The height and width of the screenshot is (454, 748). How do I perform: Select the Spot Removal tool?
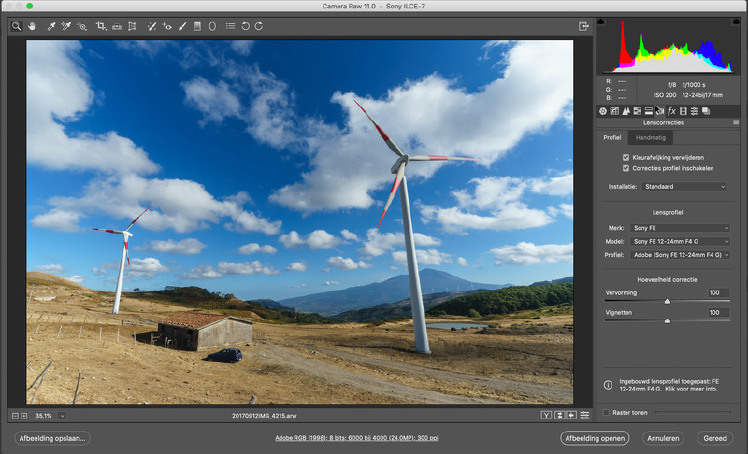click(x=152, y=26)
